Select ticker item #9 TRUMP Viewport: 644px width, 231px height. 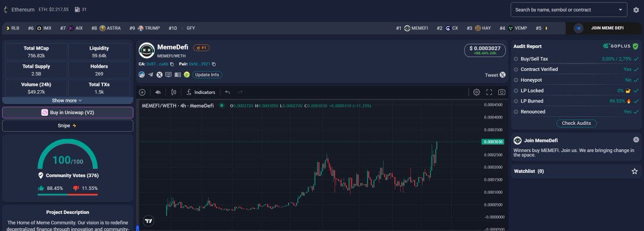[x=145, y=28]
